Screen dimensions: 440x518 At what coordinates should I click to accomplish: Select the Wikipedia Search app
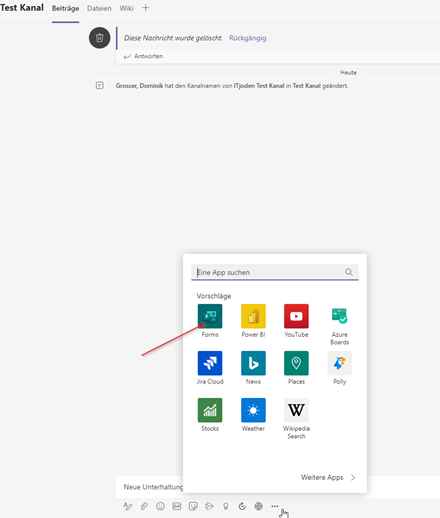coord(296,410)
